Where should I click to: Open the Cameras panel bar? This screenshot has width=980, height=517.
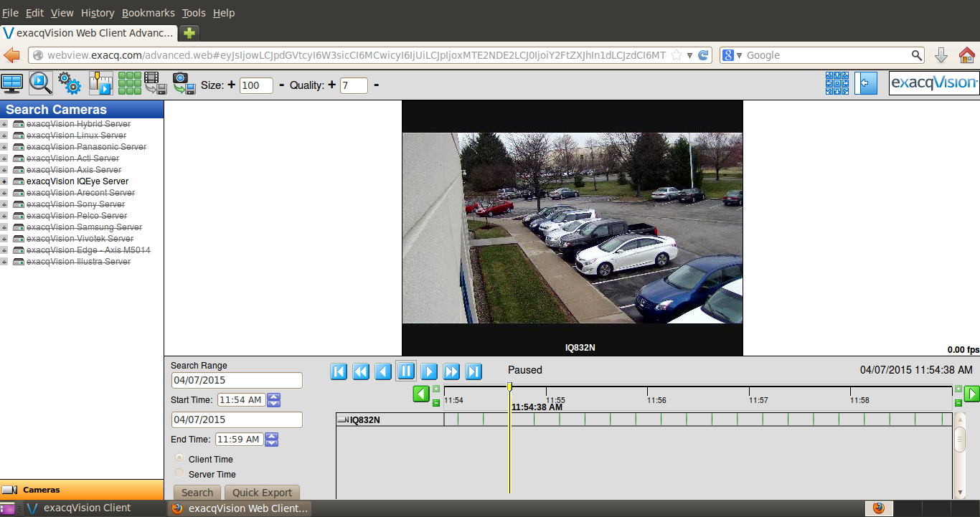pyautogui.click(x=82, y=490)
